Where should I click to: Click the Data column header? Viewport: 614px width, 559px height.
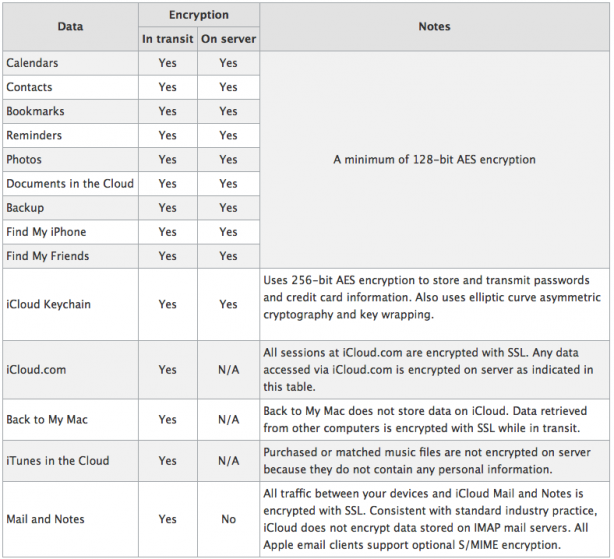[x=70, y=27]
